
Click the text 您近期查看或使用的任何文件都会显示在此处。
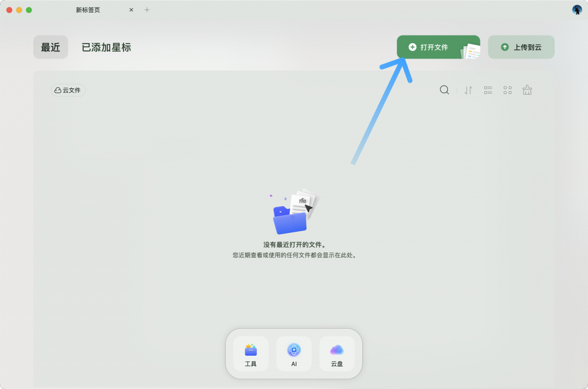point(295,255)
